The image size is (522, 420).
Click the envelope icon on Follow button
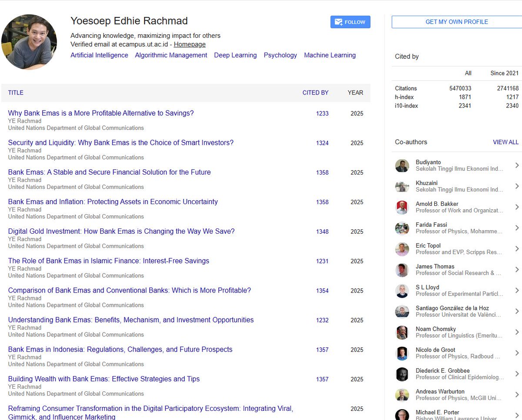(338, 22)
